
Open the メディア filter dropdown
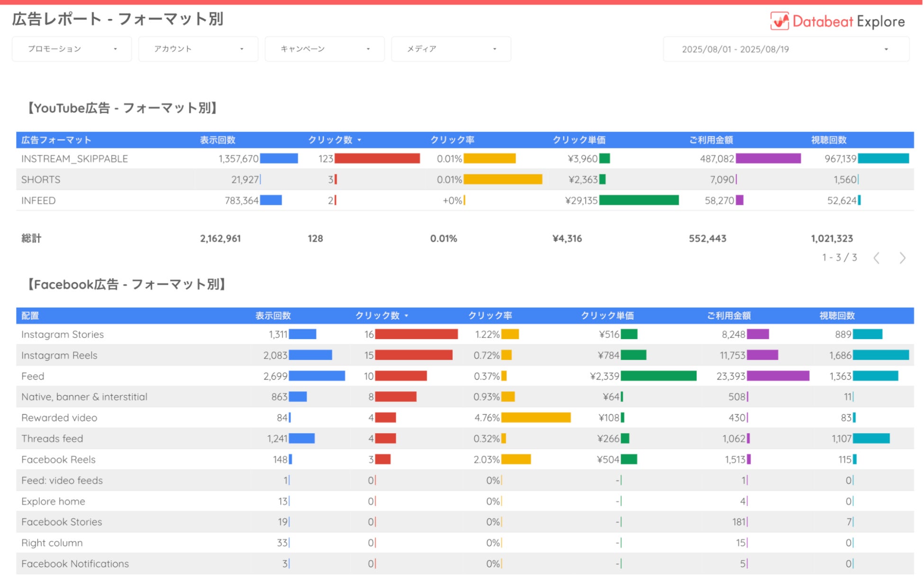451,49
